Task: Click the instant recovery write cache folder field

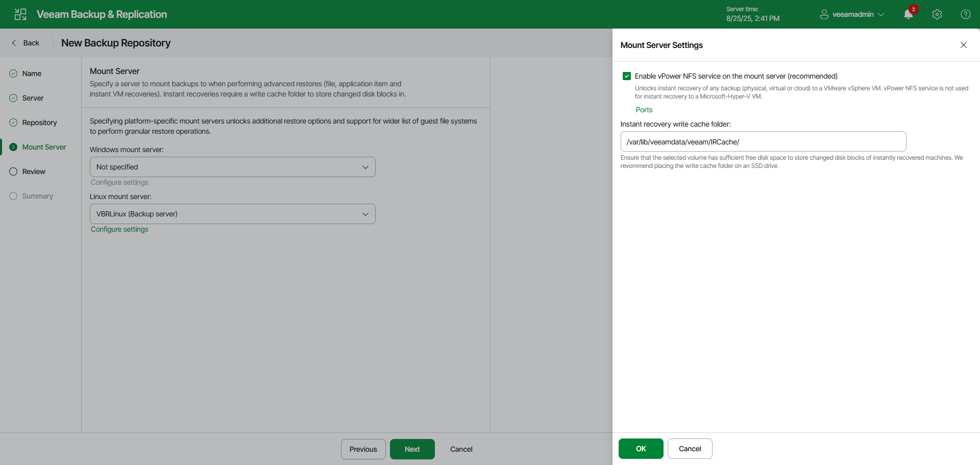Action: point(764,141)
